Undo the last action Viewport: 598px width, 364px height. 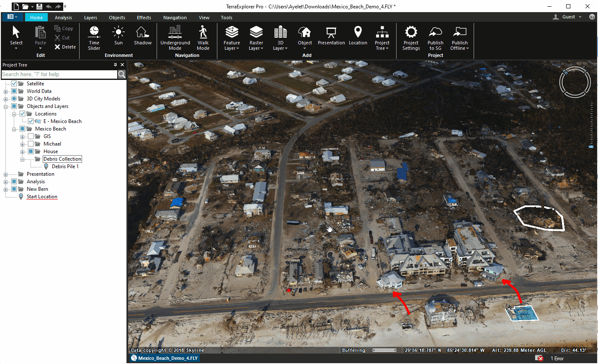pos(49,6)
